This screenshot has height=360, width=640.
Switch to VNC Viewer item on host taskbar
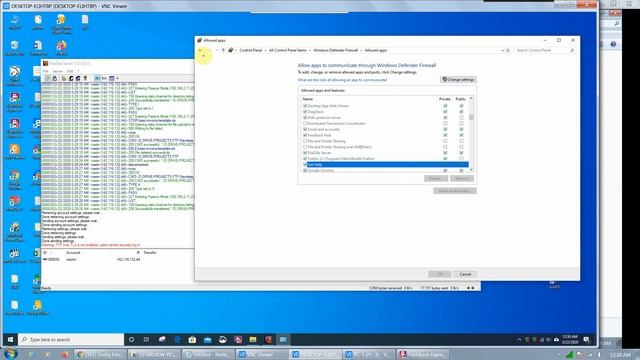point(263,354)
